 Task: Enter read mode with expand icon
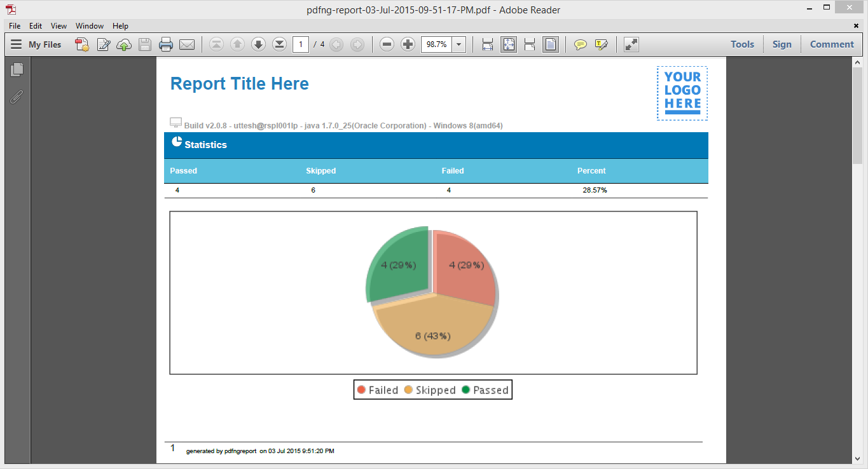click(631, 44)
